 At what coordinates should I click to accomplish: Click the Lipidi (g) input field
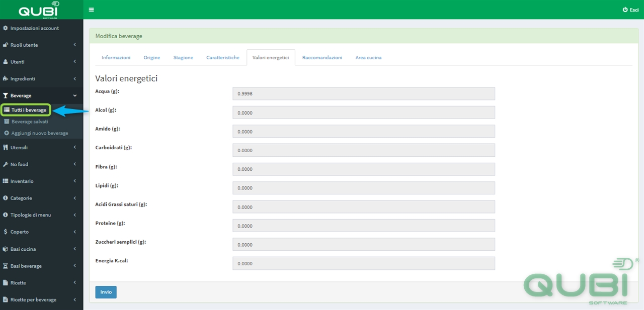pyautogui.click(x=364, y=188)
